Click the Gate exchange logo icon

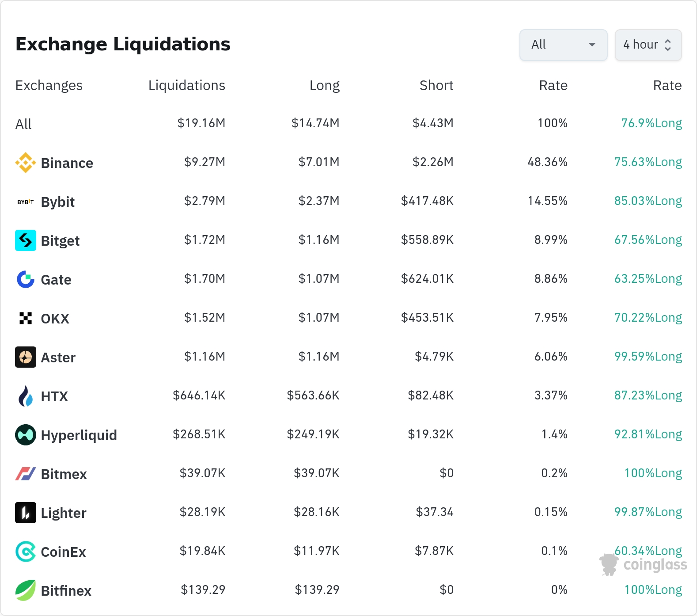[26, 279]
